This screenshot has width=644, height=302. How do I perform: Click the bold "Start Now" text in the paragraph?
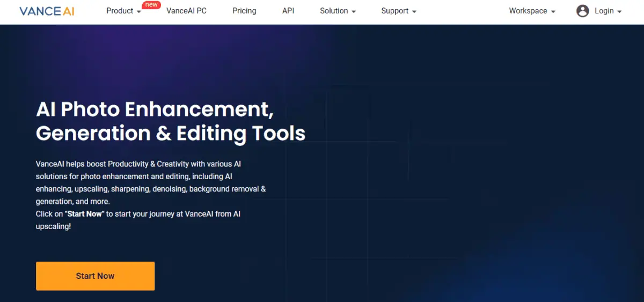(84, 214)
